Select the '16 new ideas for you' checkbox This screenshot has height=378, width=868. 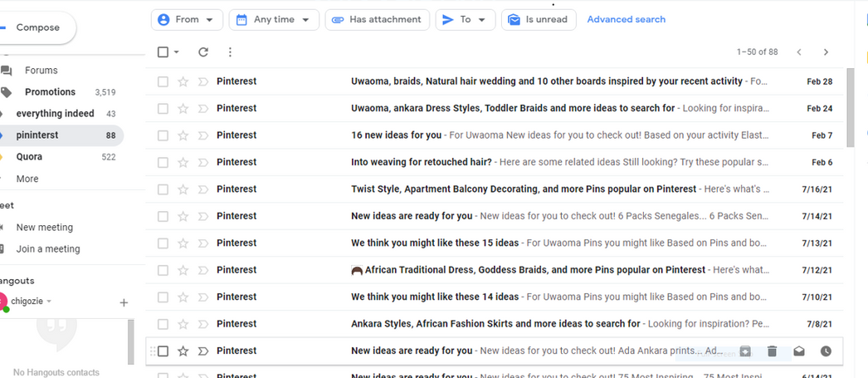coord(163,135)
